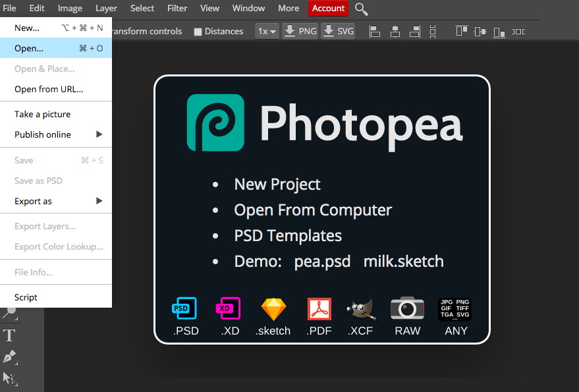Click the align top edges icon
This screenshot has width=579, height=392.
point(462,32)
